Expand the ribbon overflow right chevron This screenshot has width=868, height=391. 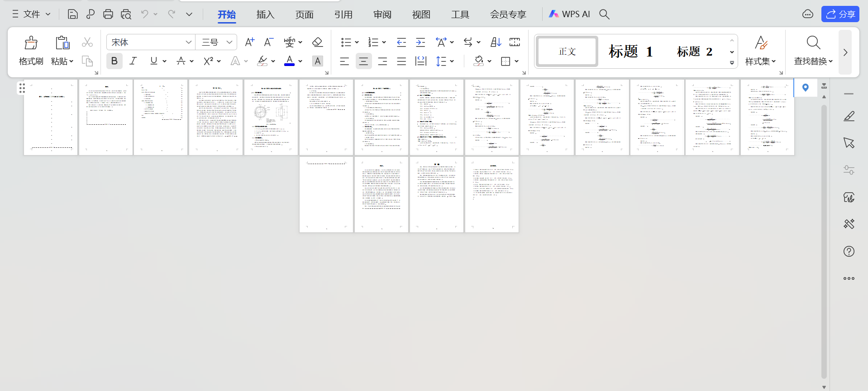click(x=845, y=52)
